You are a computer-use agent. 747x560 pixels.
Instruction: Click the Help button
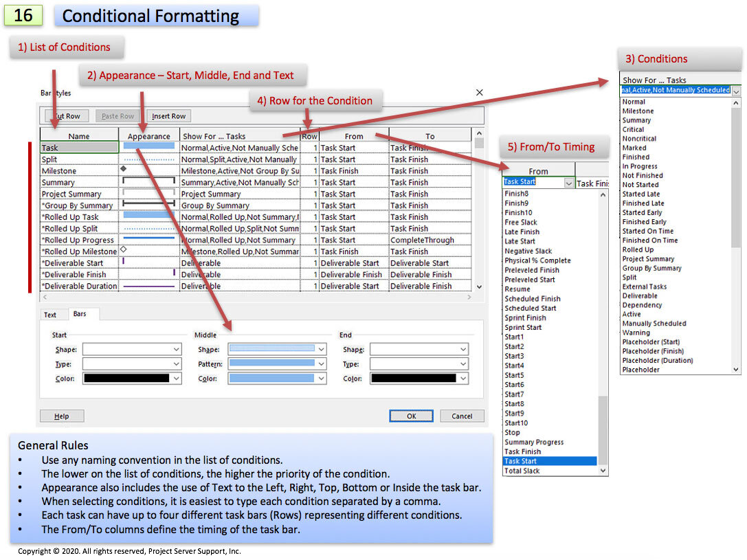(x=62, y=416)
